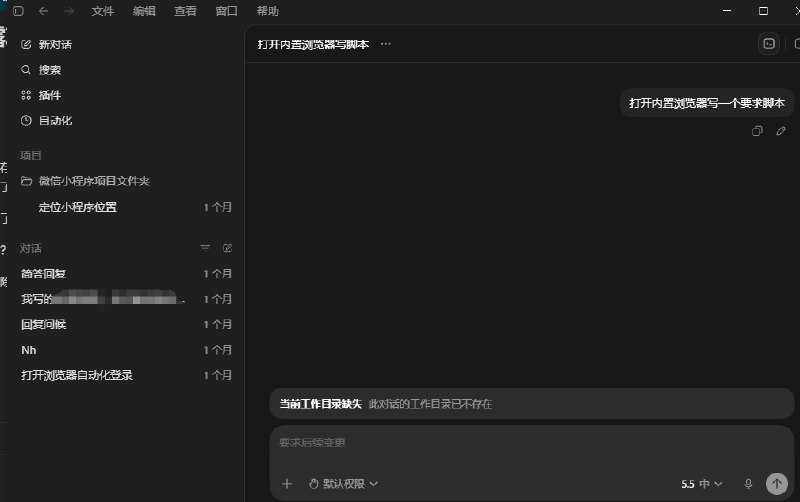This screenshot has width=800, height=502.
Task: Open the 打开浏览器自动化登录 conversation
Action: pyautogui.click(x=126, y=375)
